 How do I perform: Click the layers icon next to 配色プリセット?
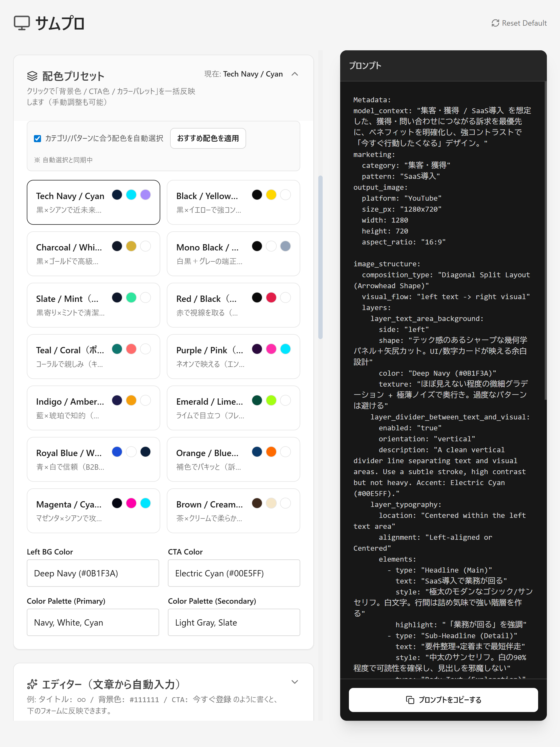click(33, 76)
